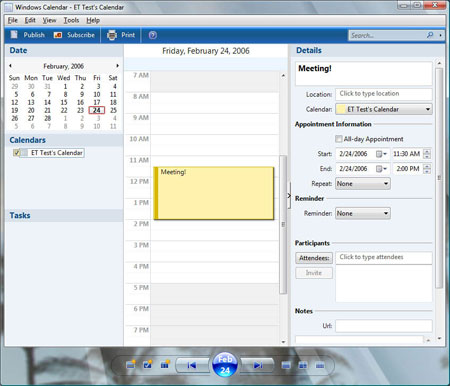Screen dimensions: 450x386
Task: Open the search options arrow beside magnifier
Action: click(441, 35)
